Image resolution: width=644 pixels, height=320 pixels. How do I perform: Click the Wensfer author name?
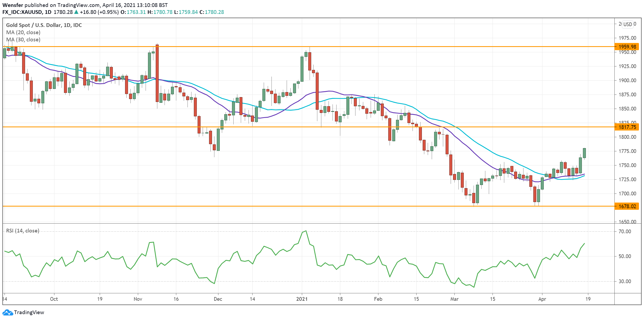tap(13, 5)
